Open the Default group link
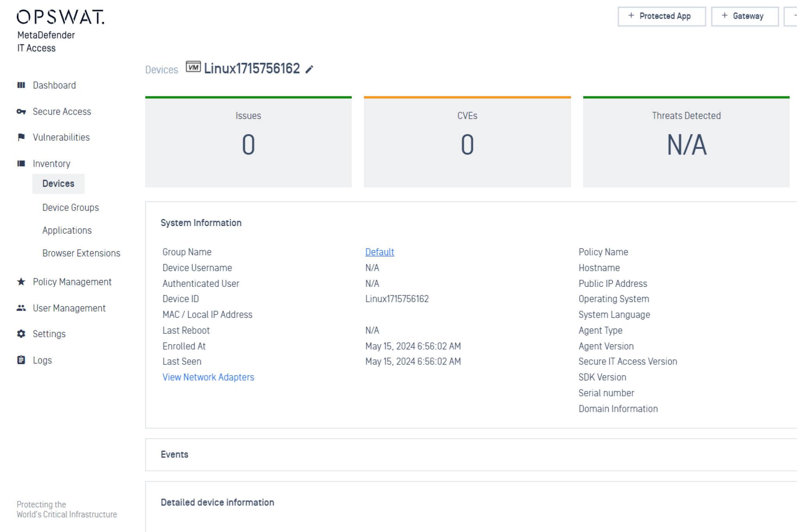 pos(379,252)
